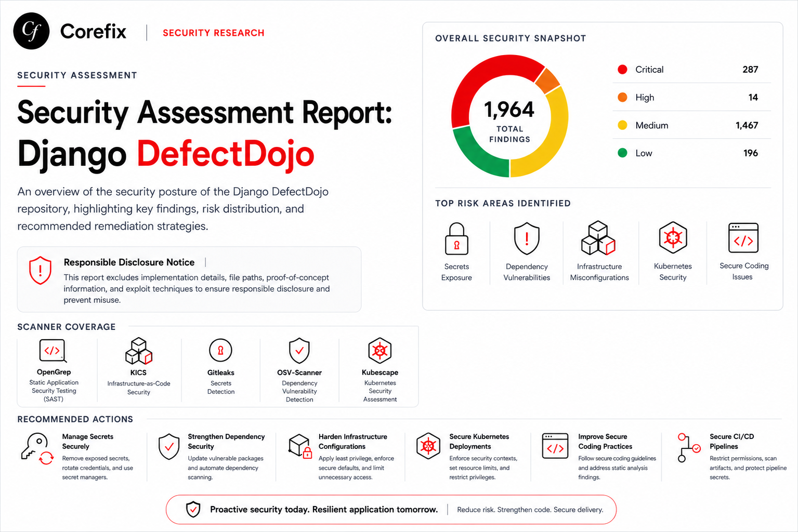This screenshot has height=532, width=798.
Task: Select the Kubescape helm wheel icon
Action: (x=380, y=351)
